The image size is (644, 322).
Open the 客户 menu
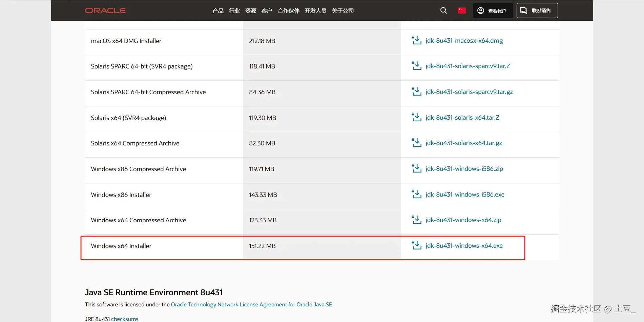click(267, 11)
